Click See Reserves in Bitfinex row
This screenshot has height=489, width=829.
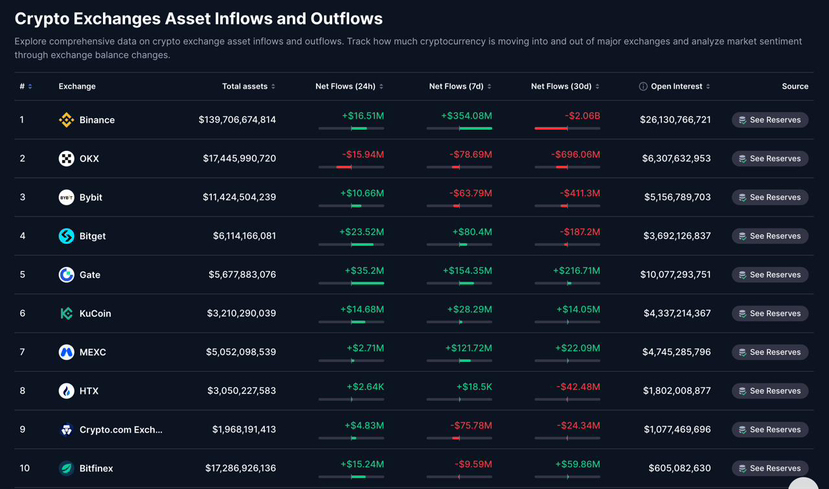pos(770,468)
